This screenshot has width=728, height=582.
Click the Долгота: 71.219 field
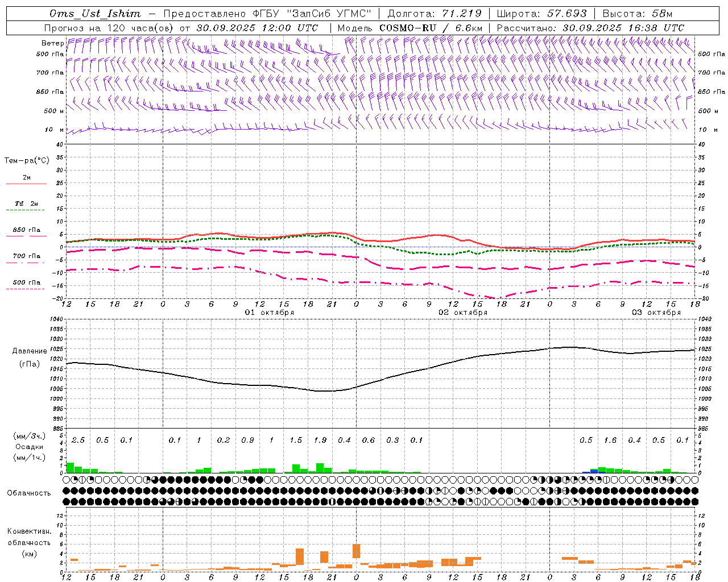tap(435, 14)
